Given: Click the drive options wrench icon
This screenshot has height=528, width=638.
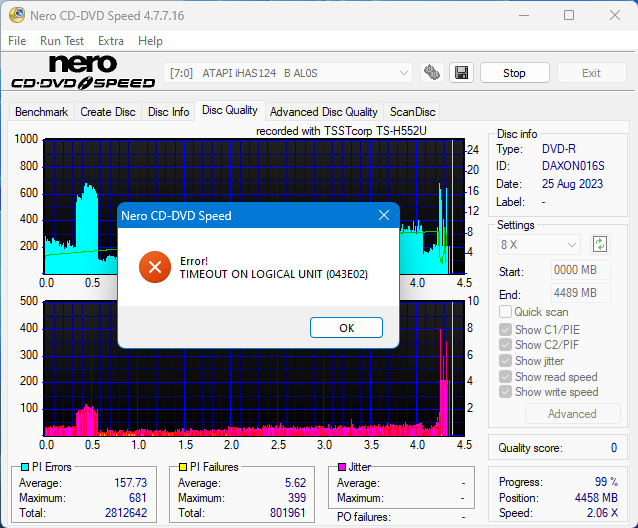Looking at the screenshot, I should click(x=432, y=73).
